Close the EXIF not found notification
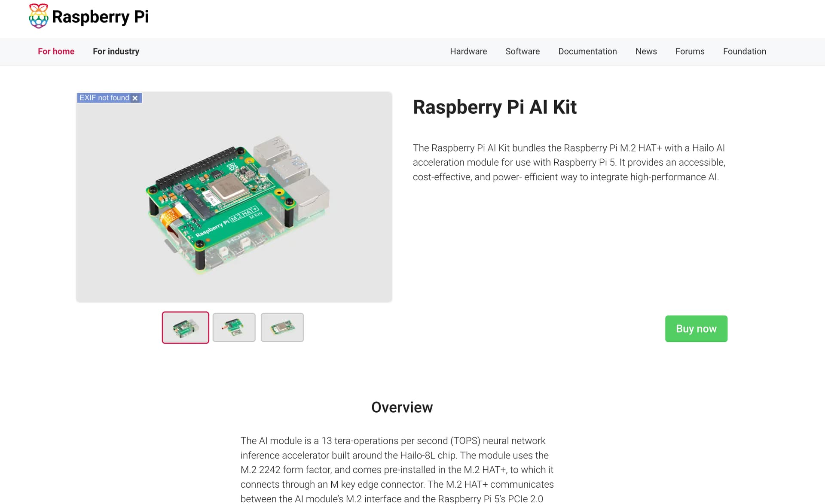825x504 pixels. tap(134, 98)
